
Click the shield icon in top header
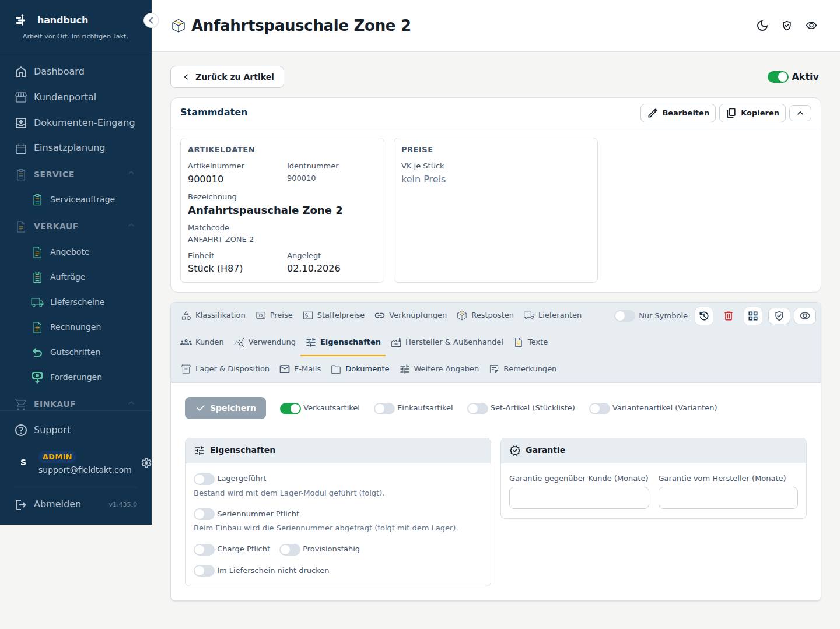coord(787,26)
